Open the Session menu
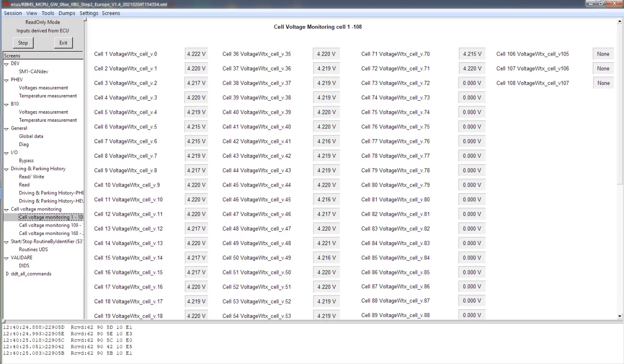Screen dimensions: 624x364 (13, 13)
